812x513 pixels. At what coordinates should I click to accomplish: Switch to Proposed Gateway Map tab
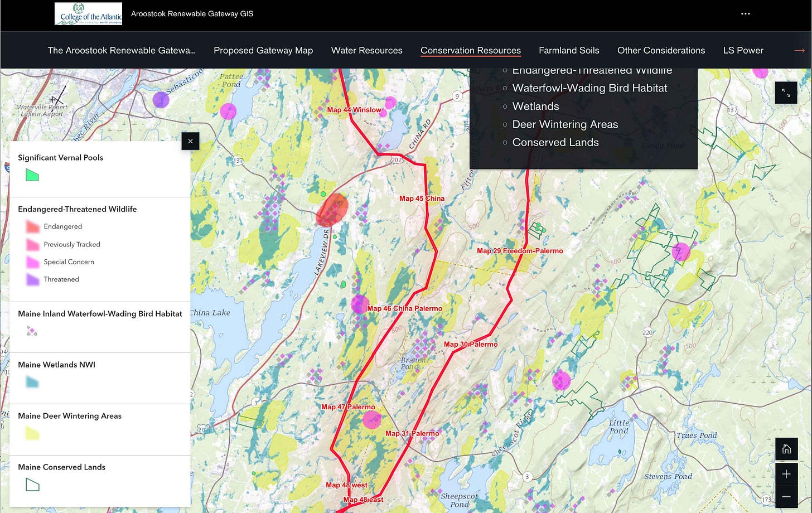coord(263,50)
